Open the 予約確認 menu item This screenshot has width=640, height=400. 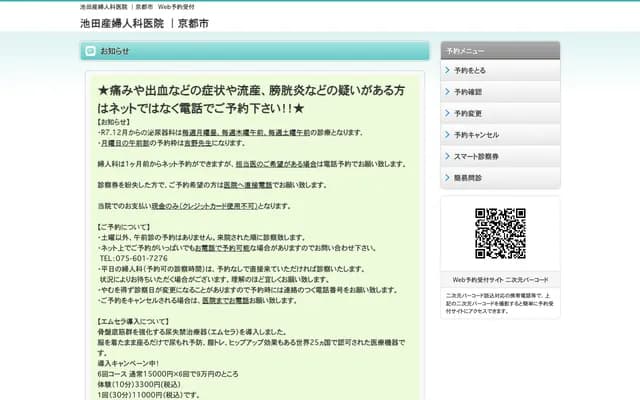click(x=468, y=92)
